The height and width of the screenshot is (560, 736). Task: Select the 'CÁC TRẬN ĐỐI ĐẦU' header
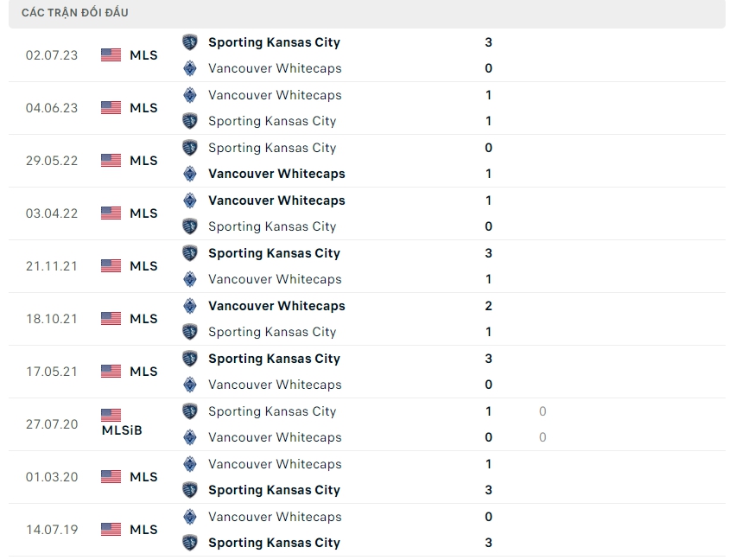pos(75,13)
